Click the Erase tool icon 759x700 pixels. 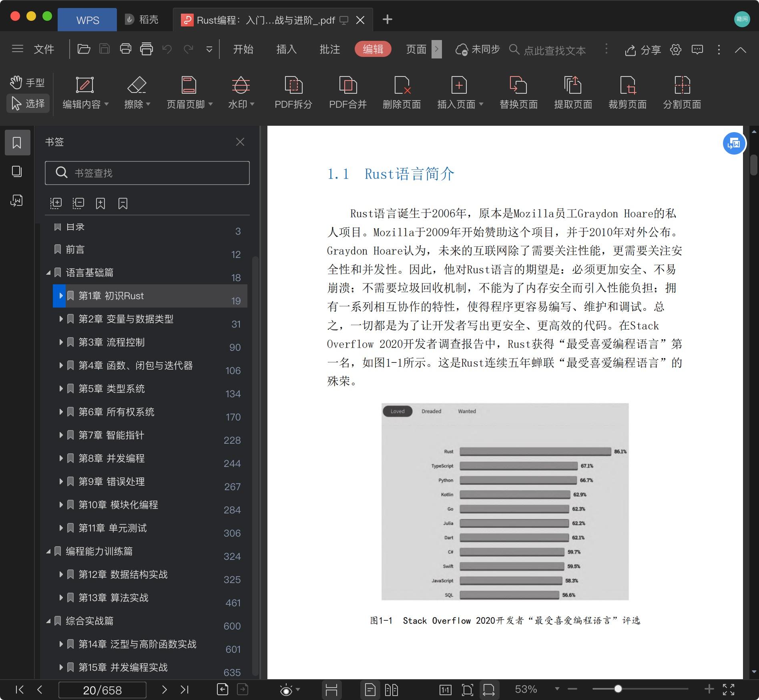point(137,85)
